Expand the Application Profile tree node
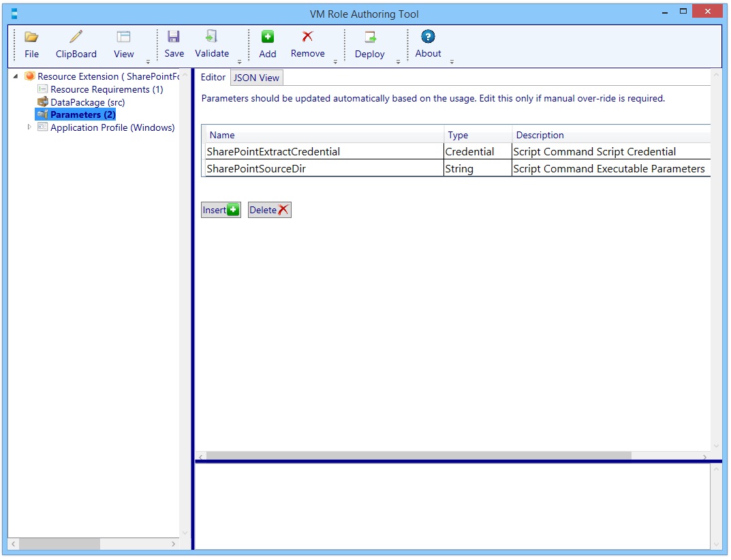 click(29, 127)
